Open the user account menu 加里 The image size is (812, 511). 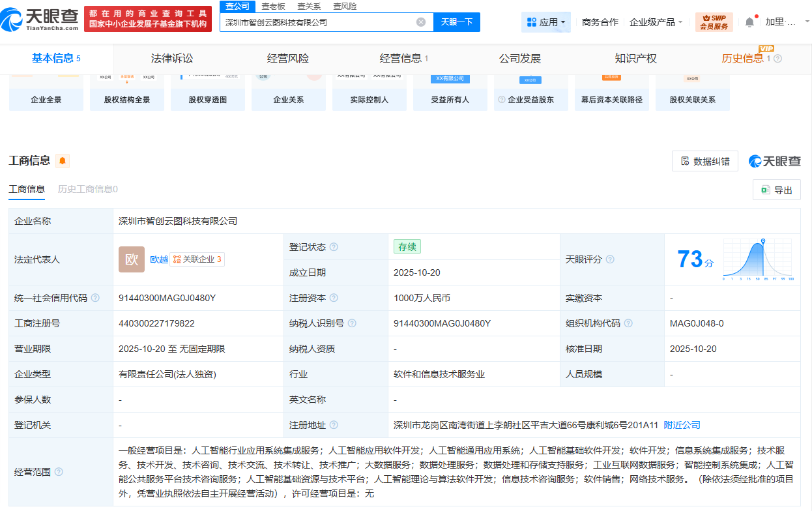tap(781, 22)
